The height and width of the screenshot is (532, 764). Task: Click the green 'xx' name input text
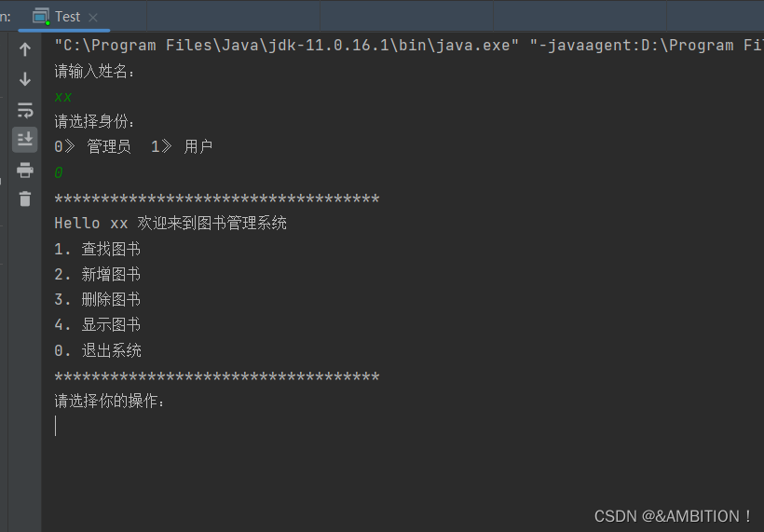click(x=62, y=97)
